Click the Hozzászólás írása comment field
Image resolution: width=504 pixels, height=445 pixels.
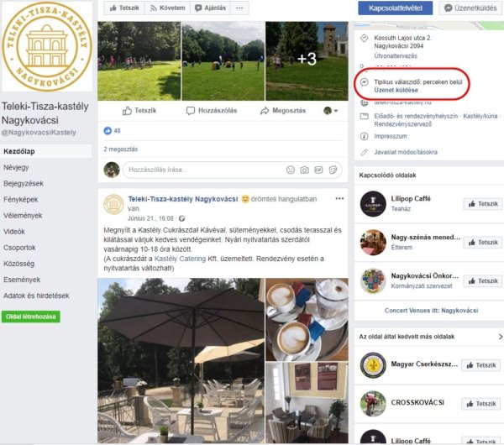click(x=202, y=170)
